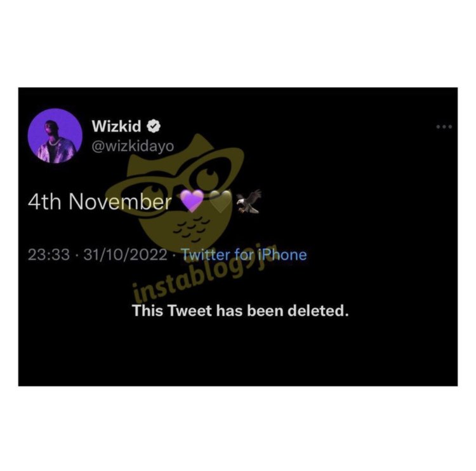This screenshot has width=476, height=471.
Task: Tap the verified checkmark badge
Action: 154,126
